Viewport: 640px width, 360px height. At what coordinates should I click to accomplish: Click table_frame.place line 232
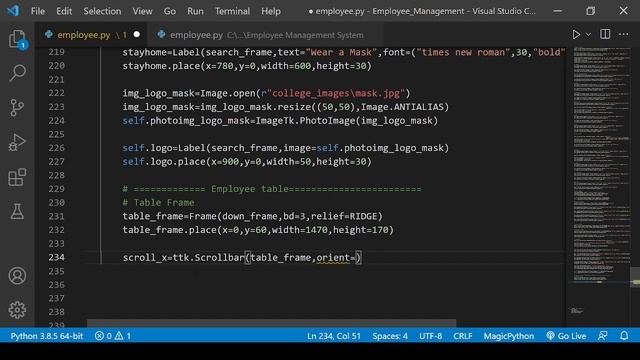[x=258, y=230]
